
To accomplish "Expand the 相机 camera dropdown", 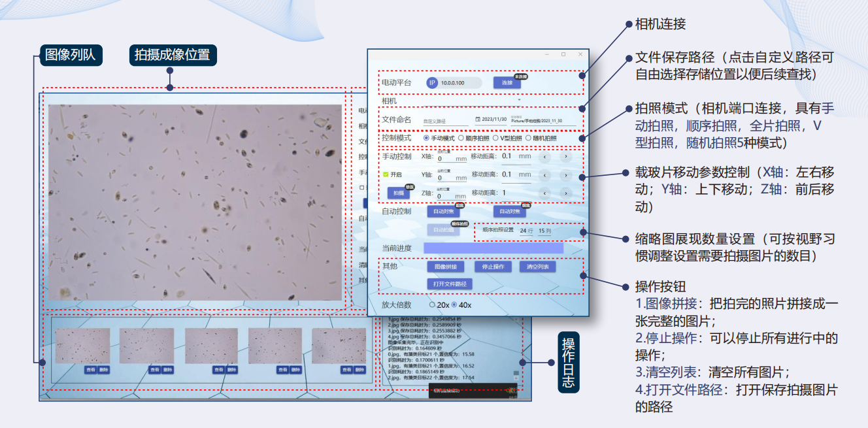I will click(519, 101).
